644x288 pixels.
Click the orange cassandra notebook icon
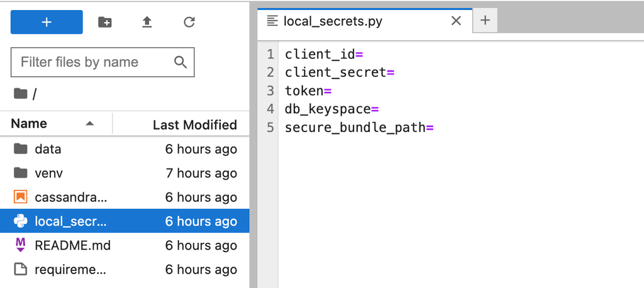(x=21, y=197)
